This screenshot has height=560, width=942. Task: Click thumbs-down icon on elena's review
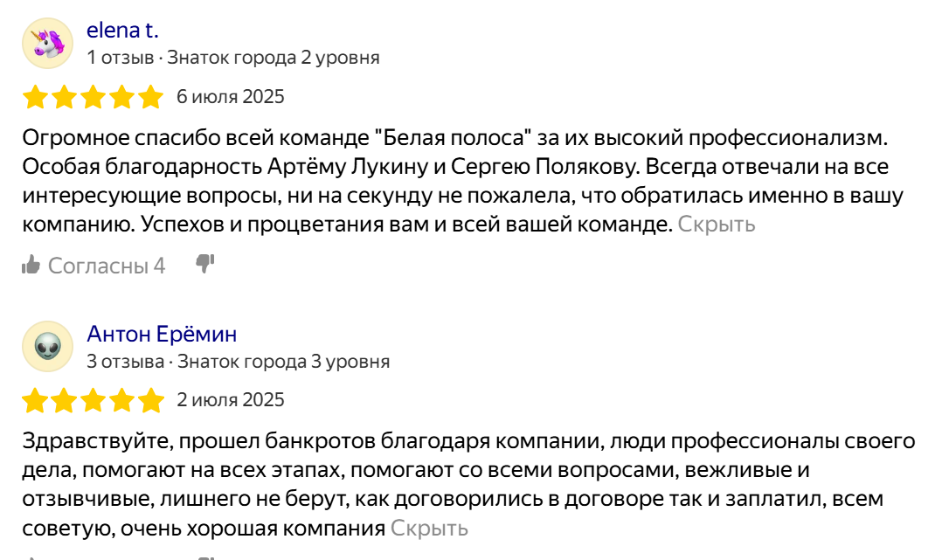click(x=205, y=264)
